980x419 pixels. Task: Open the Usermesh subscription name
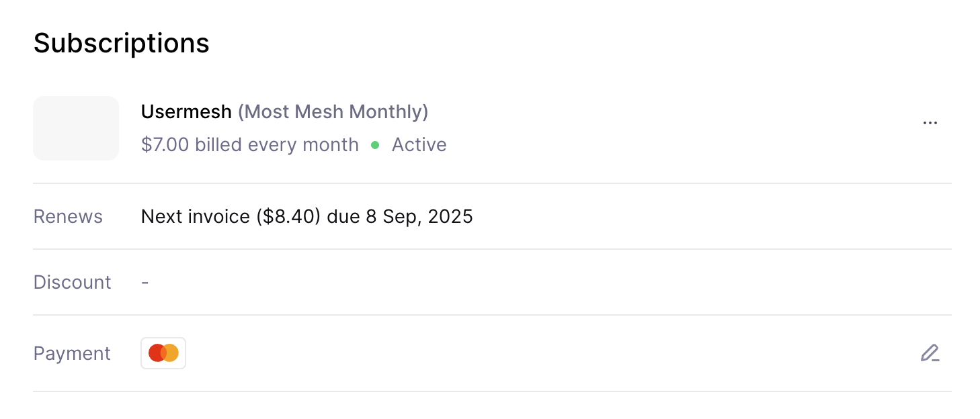coord(186,111)
